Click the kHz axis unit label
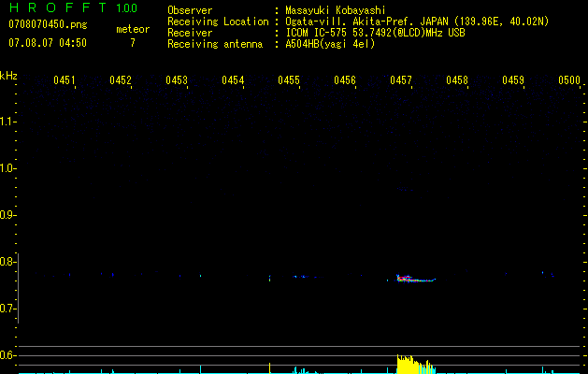 (x=8, y=76)
